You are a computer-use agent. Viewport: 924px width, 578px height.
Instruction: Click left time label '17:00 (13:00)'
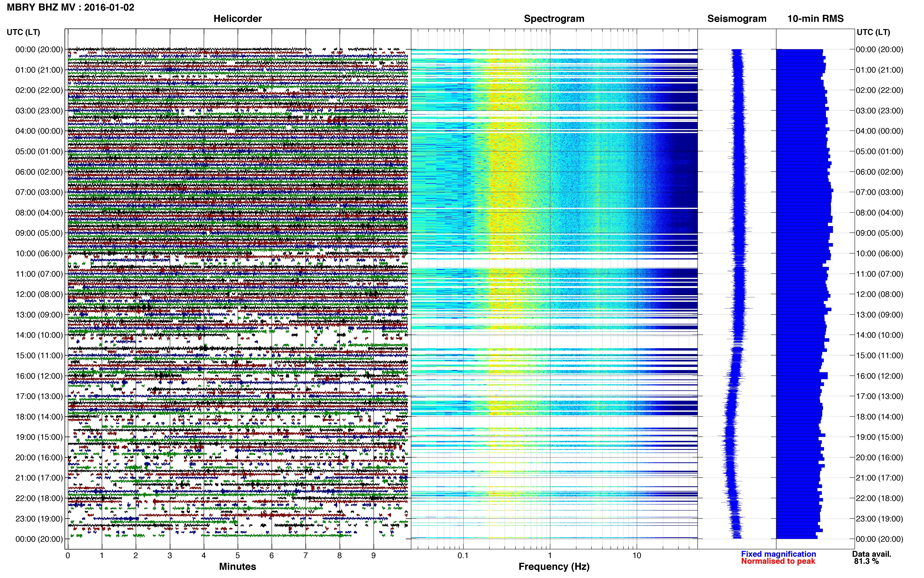pos(39,396)
